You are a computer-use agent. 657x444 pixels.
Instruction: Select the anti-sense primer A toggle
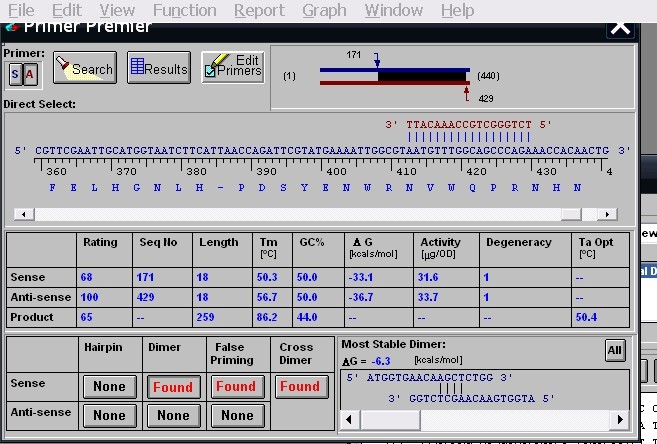[30, 75]
